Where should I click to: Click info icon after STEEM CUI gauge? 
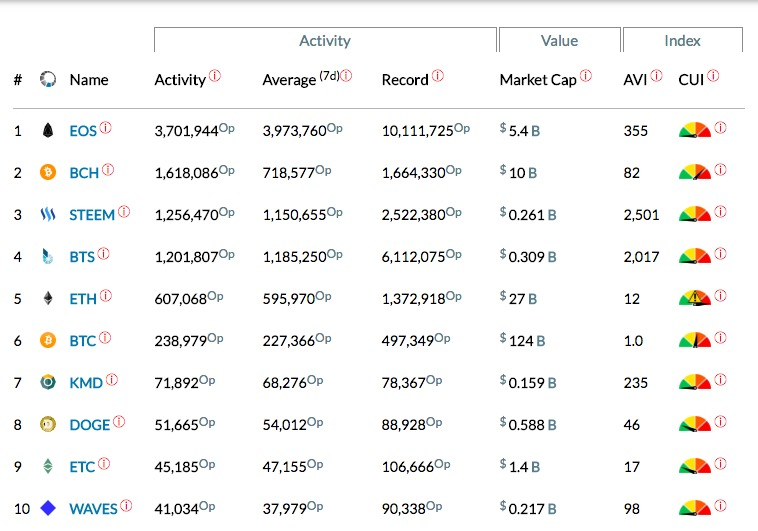pos(720,212)
